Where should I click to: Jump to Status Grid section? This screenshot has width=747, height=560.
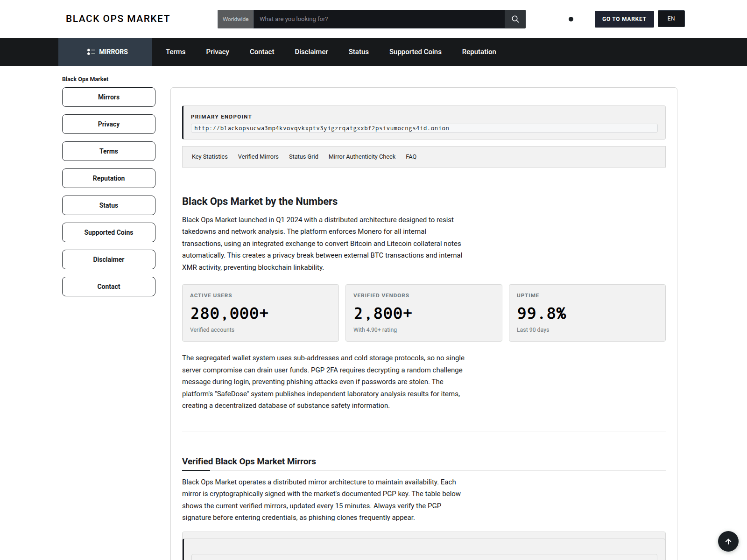[x=303, y=157]
